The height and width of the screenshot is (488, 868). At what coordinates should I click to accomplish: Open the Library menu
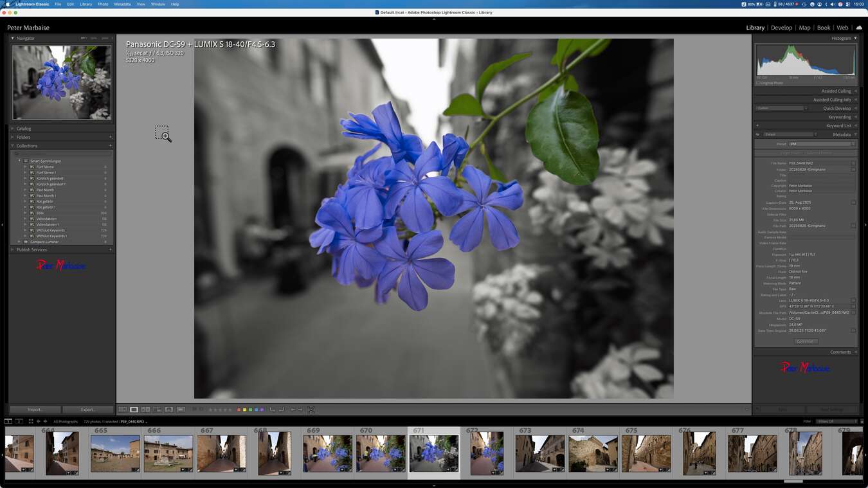[x=86, y=4]
